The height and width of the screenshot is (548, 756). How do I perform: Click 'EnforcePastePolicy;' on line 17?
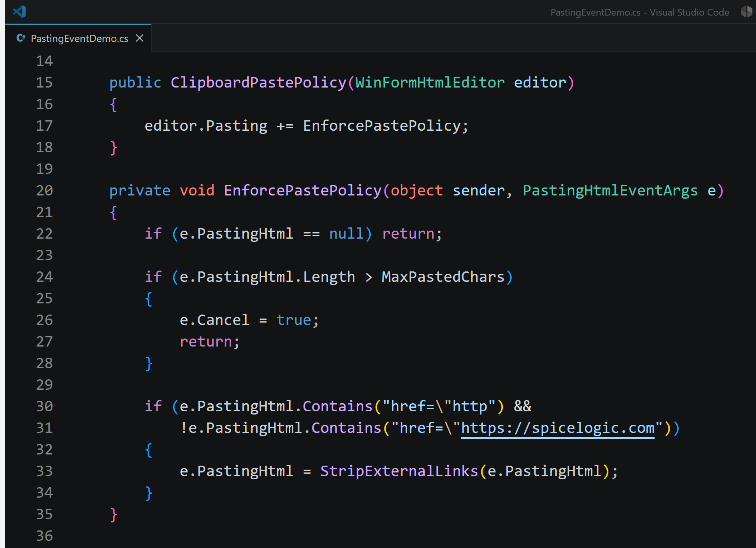(x=386, y=126)
